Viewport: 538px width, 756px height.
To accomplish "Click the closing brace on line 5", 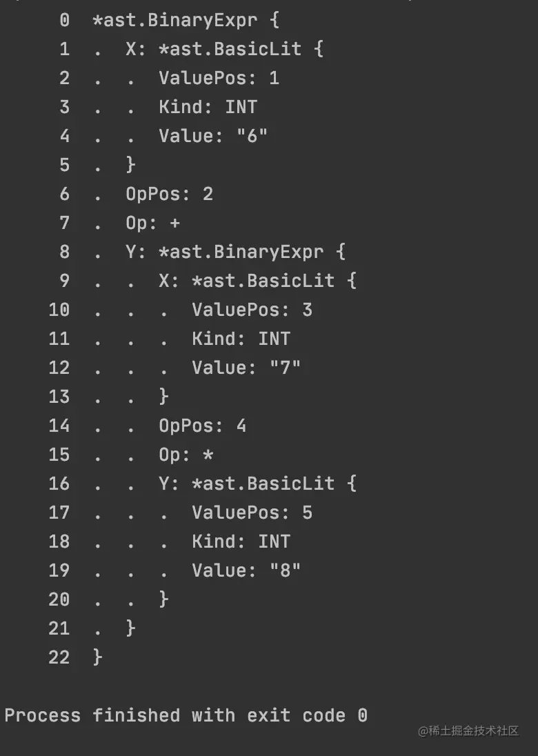I will click(x=130, y=165).
